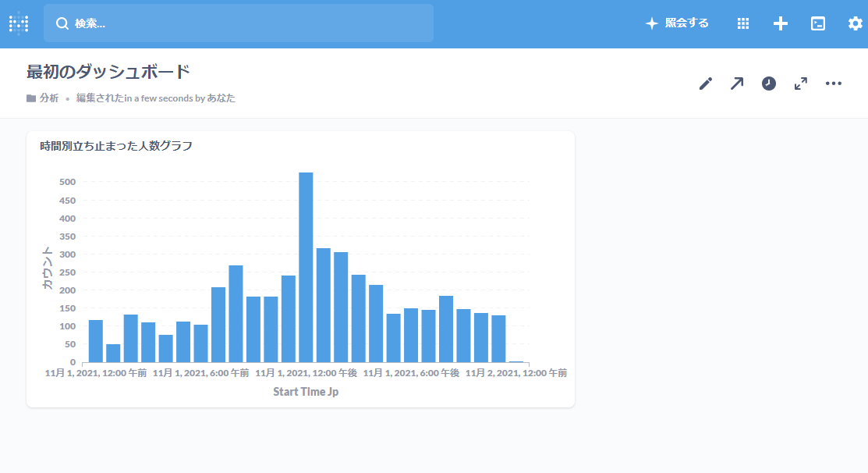This screenshot has width=868, height=473.
Task: Open the 時間別立ち止まった人数グラフ card title
Action: pyautogui.click(x=116, y=145)
